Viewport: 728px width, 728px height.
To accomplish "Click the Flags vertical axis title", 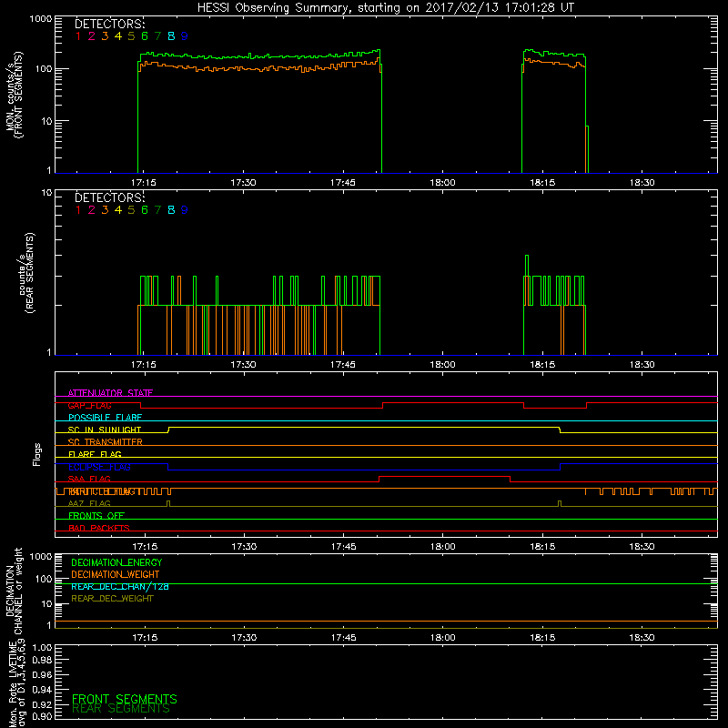I will (x=37, y=454).
